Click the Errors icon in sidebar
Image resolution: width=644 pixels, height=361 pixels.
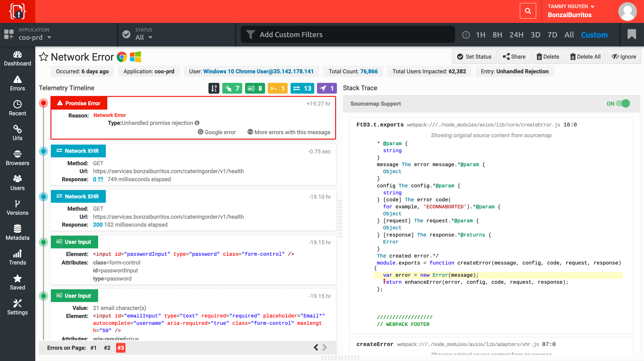point(17,84)
